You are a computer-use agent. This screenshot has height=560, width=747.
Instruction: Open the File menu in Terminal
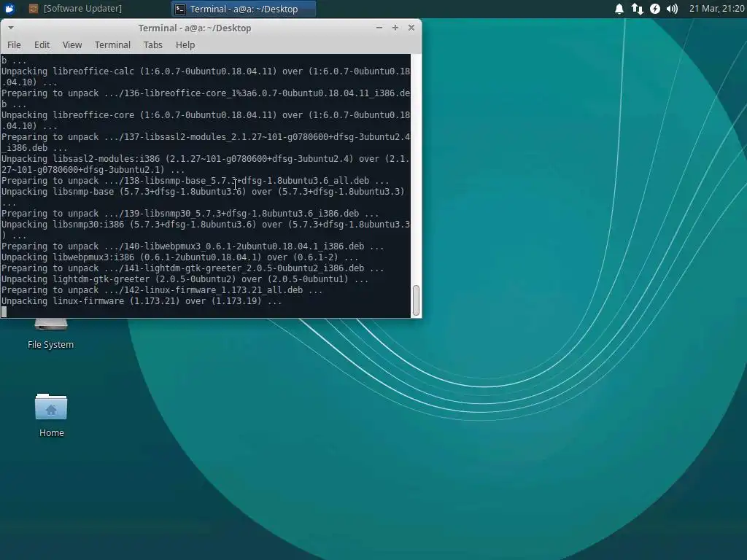[14, 44]
